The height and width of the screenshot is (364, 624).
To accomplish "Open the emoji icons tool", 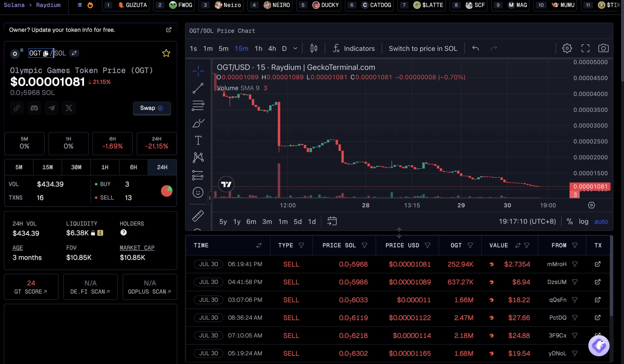I will click(x=198, y=192).
